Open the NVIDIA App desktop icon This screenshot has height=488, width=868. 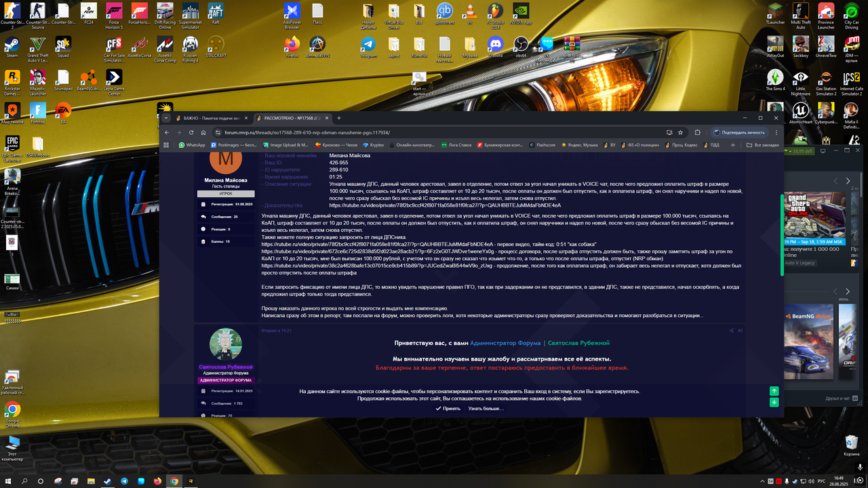click(521, 14)
